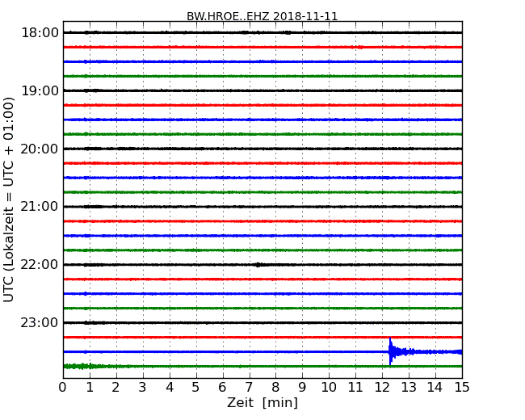Click the 3 minute tick label

[143, 388]
